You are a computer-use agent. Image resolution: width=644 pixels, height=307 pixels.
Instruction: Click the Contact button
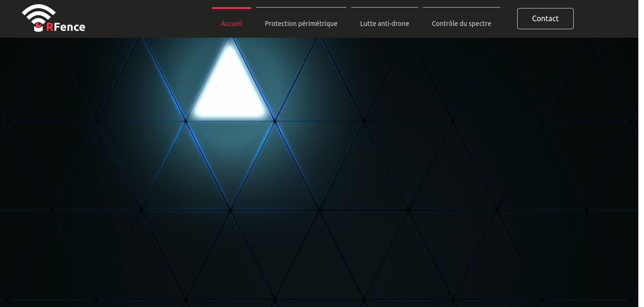[545, 18]
